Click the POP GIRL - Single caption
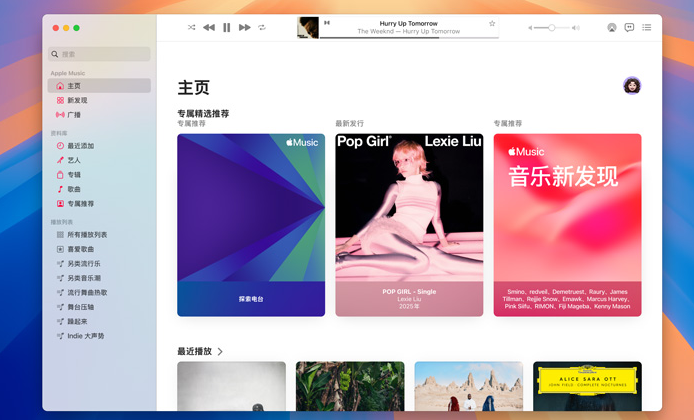Viewport: 694px width, 420px height. coord(409,292)
